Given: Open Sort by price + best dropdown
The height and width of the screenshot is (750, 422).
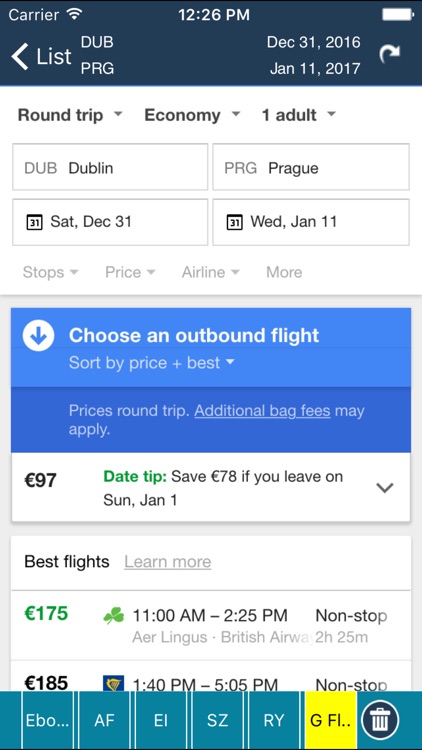Looking at the screenshot, I should point(152,363).
